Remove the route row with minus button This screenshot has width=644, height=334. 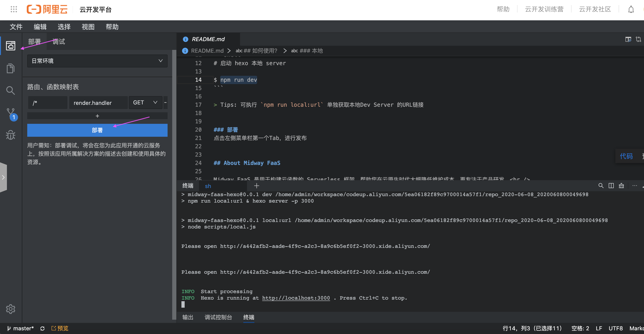165,103
